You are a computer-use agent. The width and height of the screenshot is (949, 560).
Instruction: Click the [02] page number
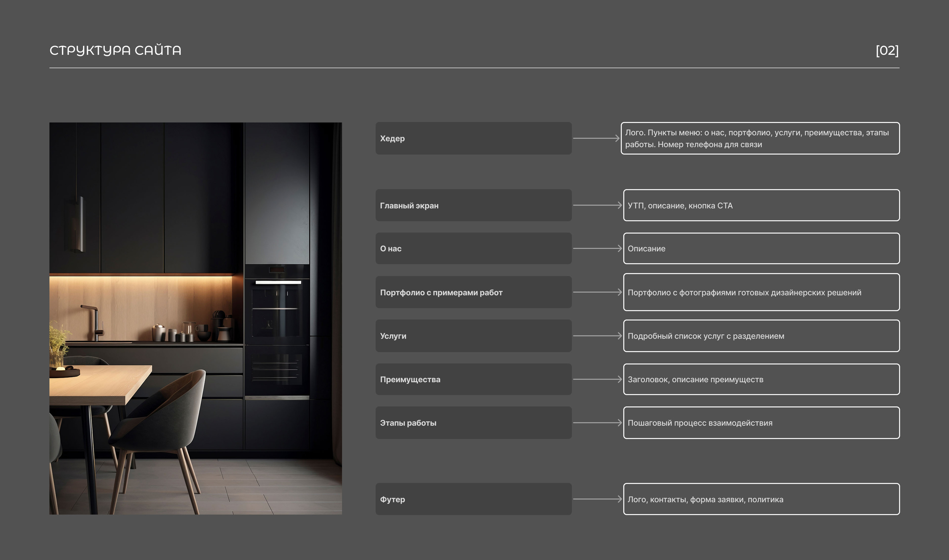[887, 51]
